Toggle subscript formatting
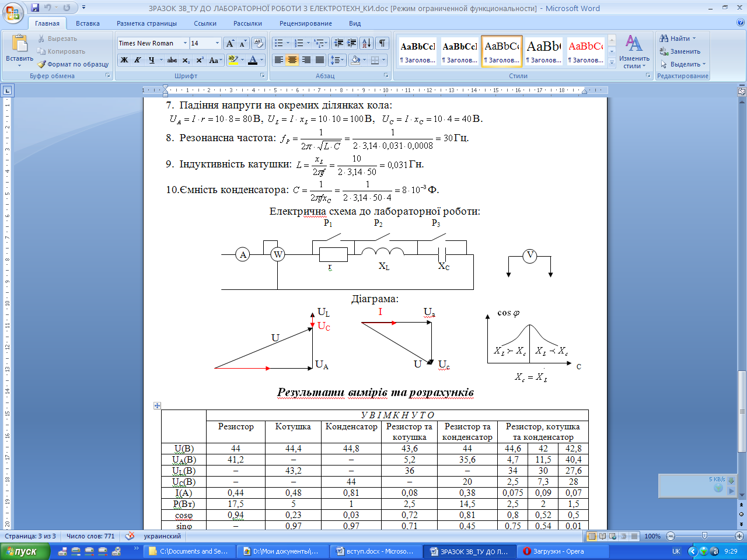747x560 pixels. (x=186, y=60)
